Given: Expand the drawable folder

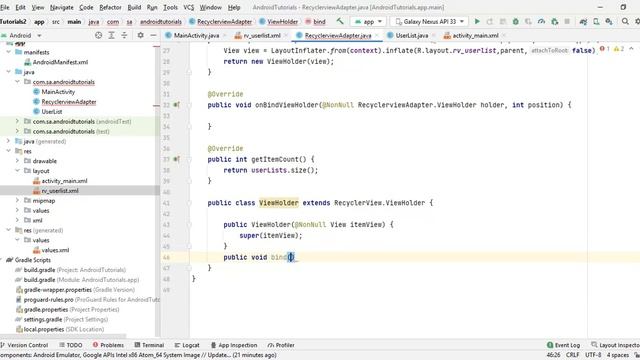Looking at the screenshot, I should (x=17, y=161).
